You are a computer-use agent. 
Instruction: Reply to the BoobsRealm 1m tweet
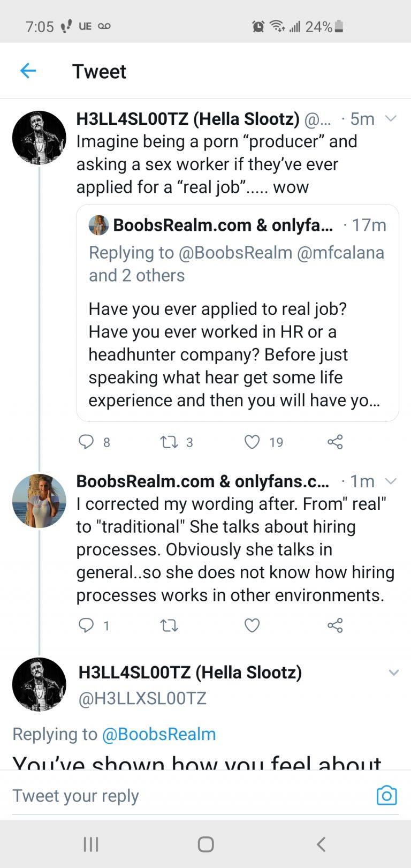[86, 625]
